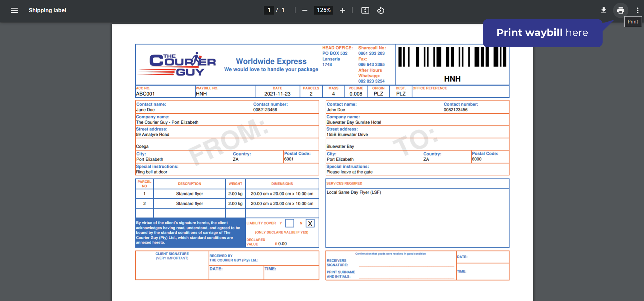Click The Courier Guy logo

[177, 64]
